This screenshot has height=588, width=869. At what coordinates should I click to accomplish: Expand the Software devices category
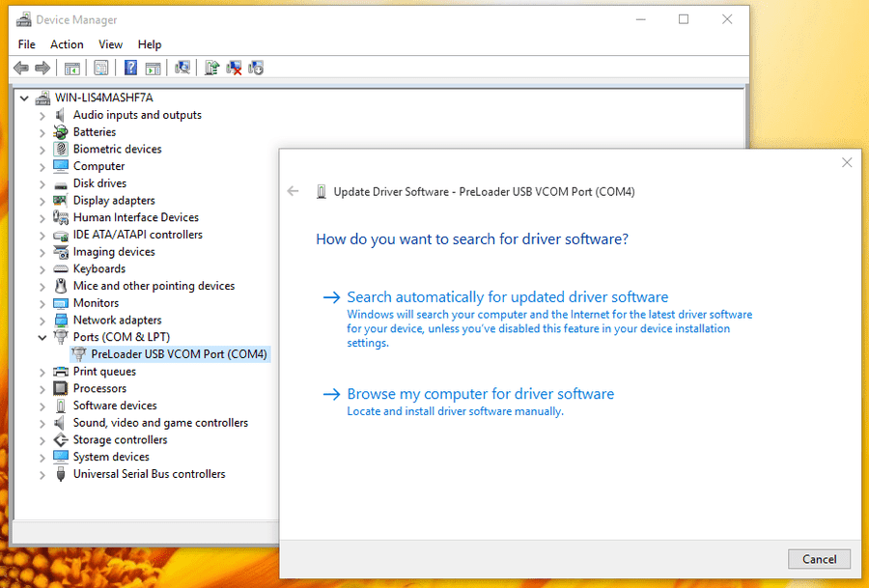click(42, 406)
